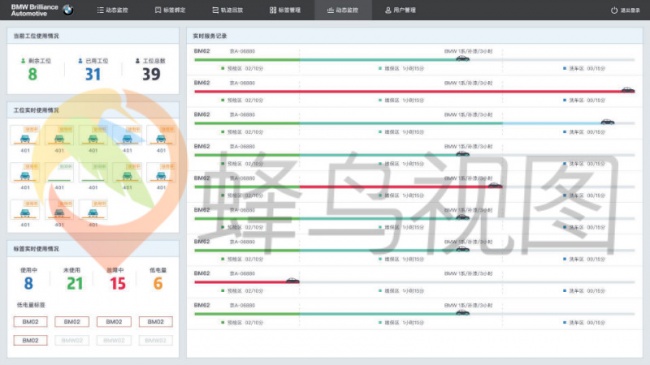650x365 pixels.
Task: Click the orange 低电量 count 6
Action: (x=158, y=284)
